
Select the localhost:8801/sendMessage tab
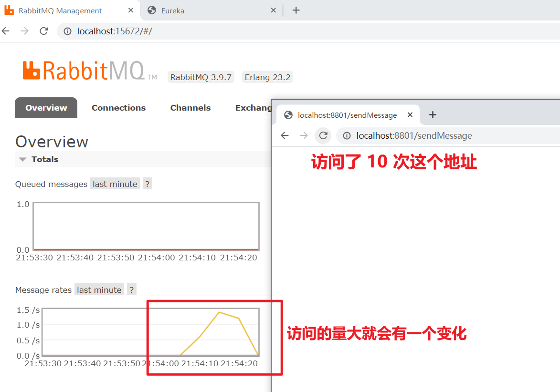point(347,115)
